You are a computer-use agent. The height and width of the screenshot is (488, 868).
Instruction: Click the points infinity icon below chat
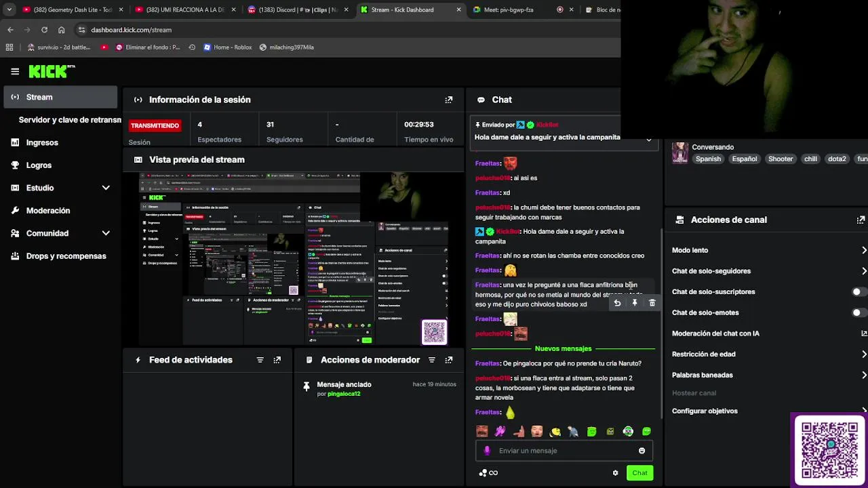pyautogui.click(x=488, y=473)
